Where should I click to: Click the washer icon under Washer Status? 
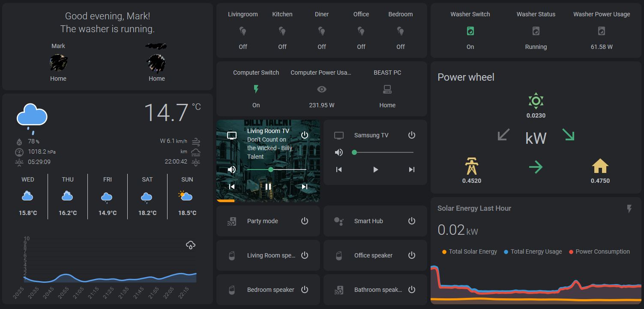point(536,30)
